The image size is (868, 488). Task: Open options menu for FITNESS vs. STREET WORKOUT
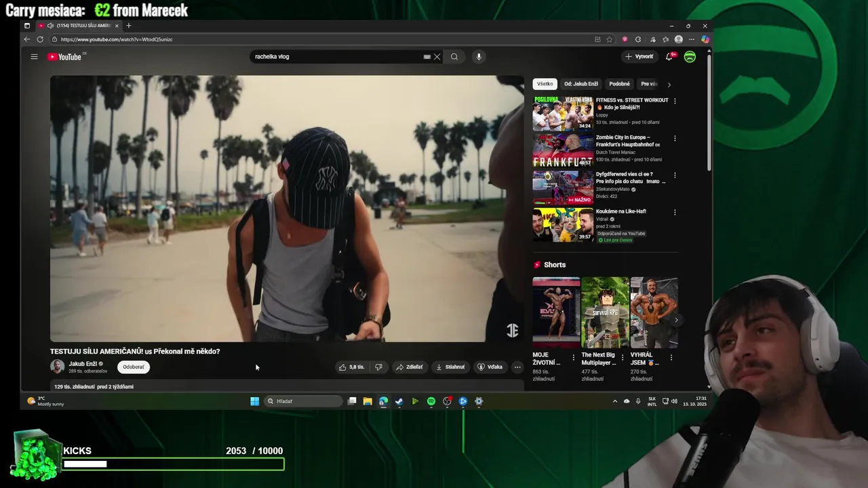tap(675, 101)
